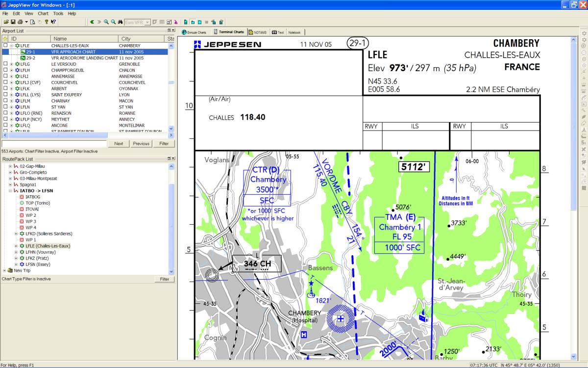Click the RoutePack List Filter button
Screen dimensions: 588x368
(x=164, y=279)
